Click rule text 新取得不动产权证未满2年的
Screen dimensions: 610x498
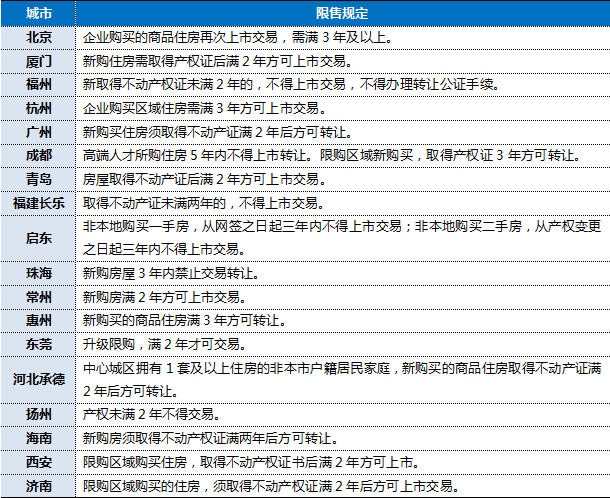click(x=168, y=84)
